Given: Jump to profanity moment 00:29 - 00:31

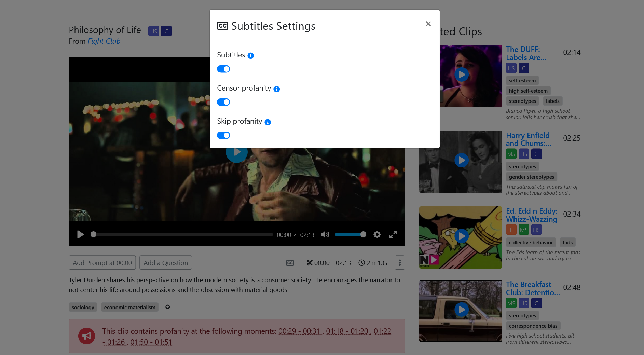Looking at the screenshot, I should point(300,331).
